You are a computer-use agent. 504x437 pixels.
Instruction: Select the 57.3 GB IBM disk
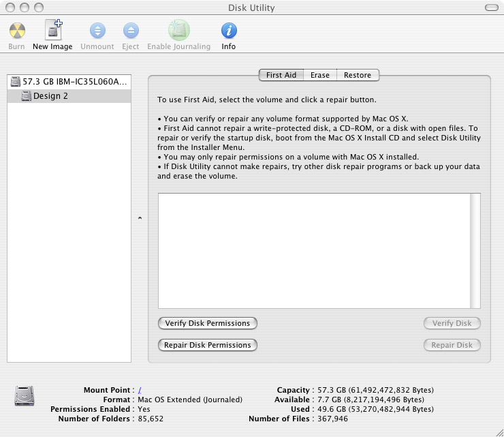(69, 82)
